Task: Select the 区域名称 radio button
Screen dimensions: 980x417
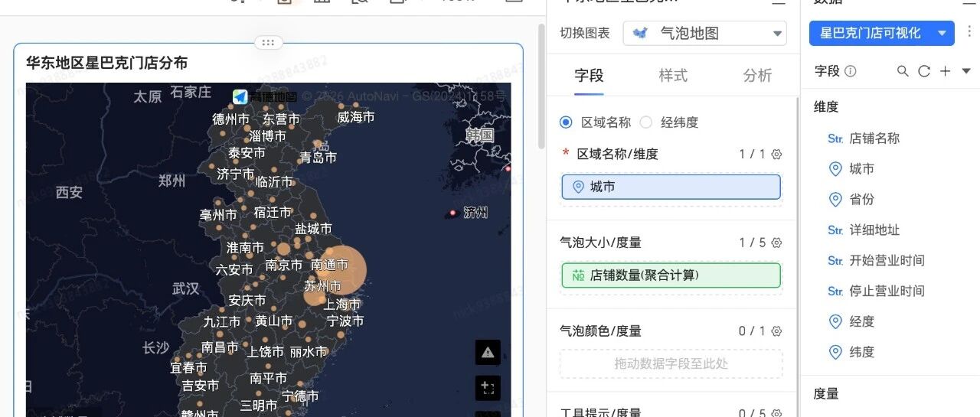Action: coord(567,122)
